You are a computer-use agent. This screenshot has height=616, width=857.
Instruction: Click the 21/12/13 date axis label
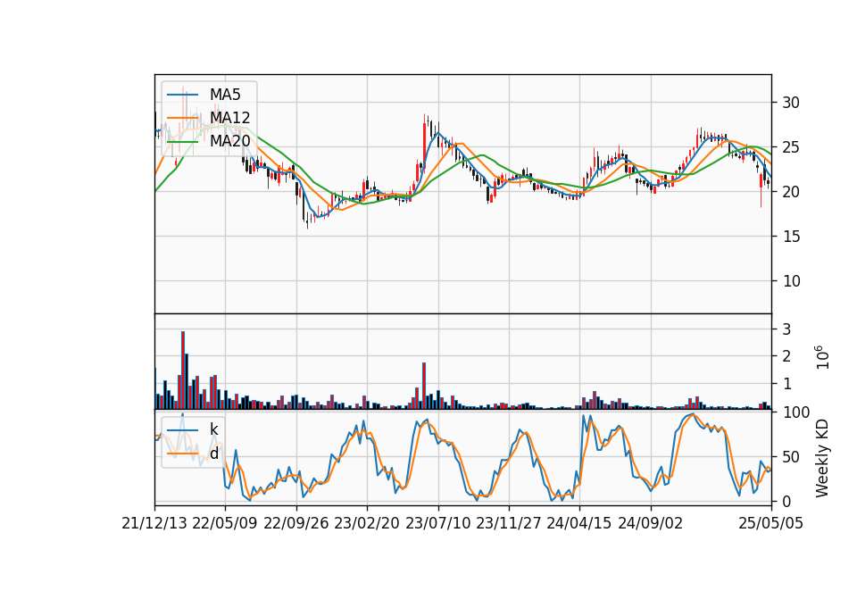pos(154,523)
